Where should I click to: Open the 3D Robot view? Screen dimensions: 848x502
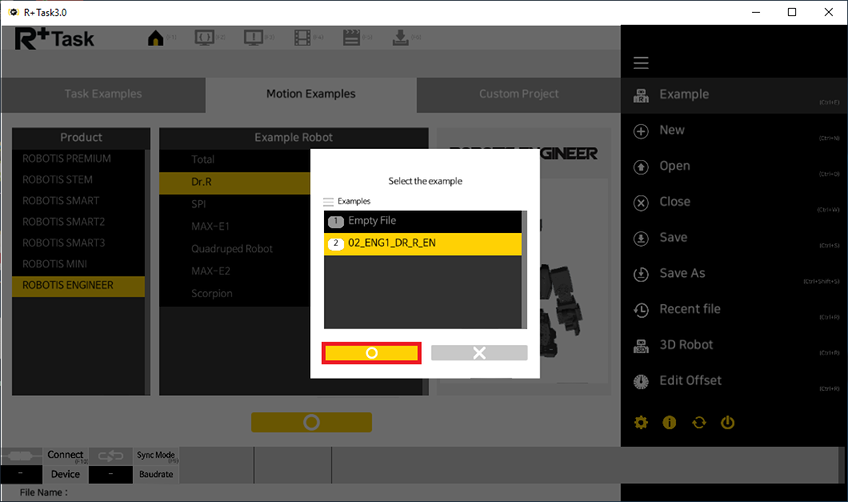point(734,345)
